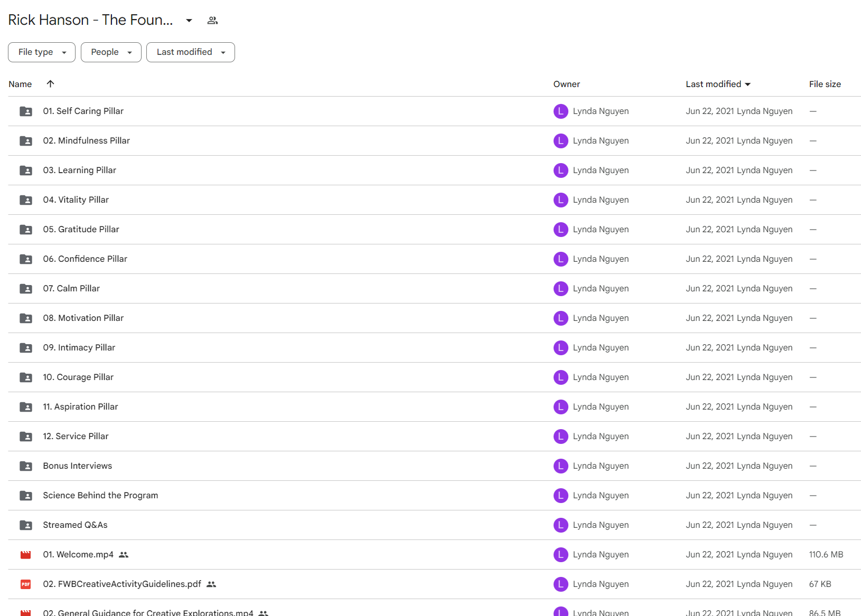Open the Last modified filter chip
The width and height of the screenshot is (861, 616).
point(191,52)
